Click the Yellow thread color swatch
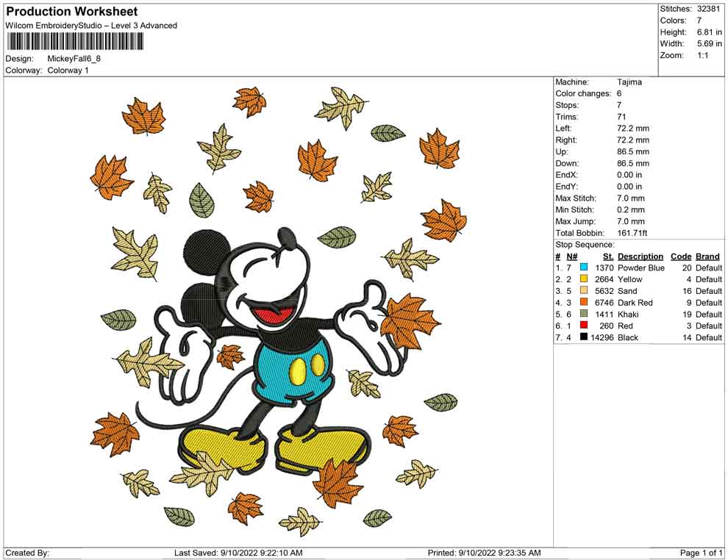 pyautogui.click(x=584, y=279)
